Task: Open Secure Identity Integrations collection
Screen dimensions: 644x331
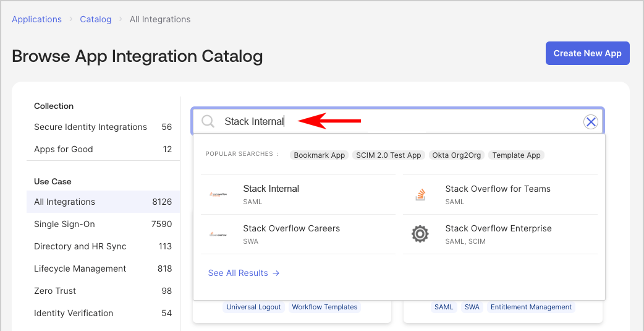Action: pos(90,127)
